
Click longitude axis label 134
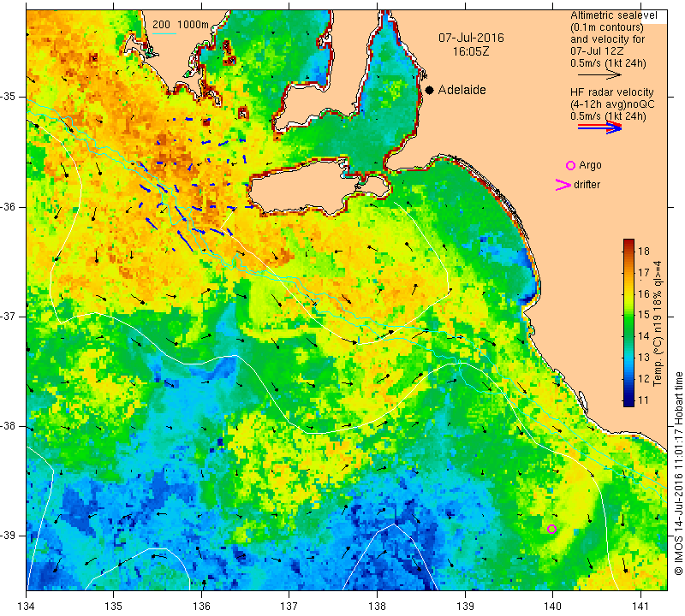(x=27, y=607)
